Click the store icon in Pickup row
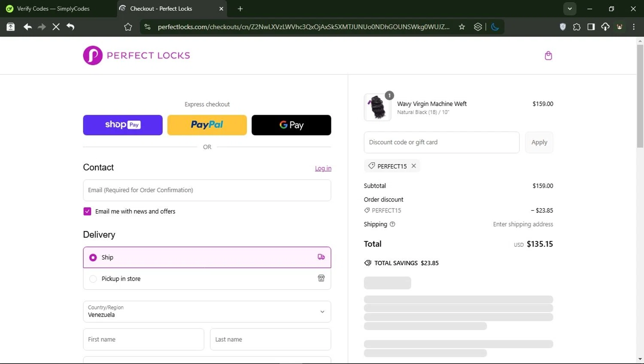 pyautogui.click(x=321, y=278)
